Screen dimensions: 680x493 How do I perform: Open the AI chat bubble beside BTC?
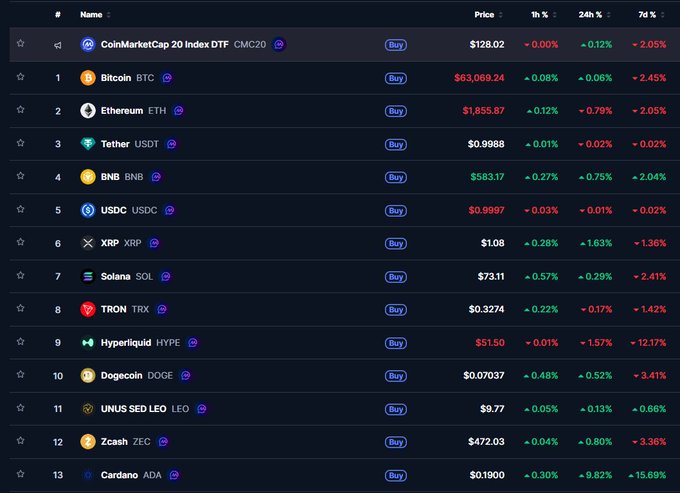(167, 78)
